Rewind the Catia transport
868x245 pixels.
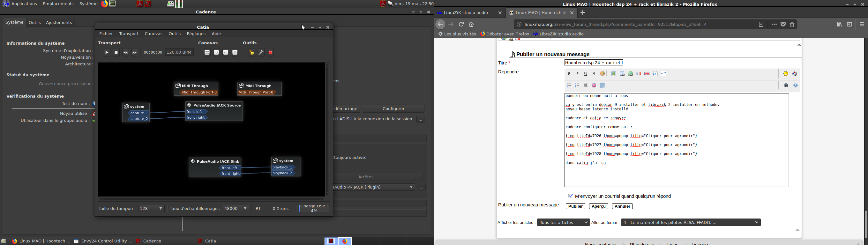tap(126, 53)
